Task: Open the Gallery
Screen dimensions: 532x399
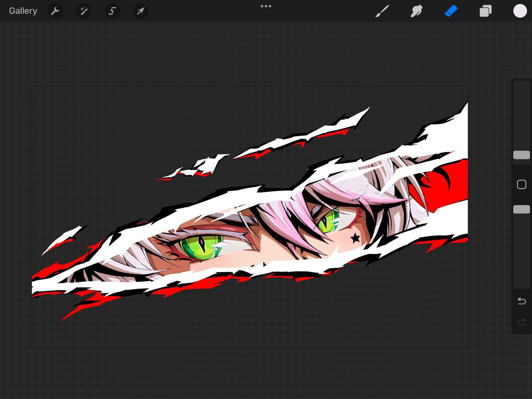Action: pyautogui.click(x=23, y=11)
